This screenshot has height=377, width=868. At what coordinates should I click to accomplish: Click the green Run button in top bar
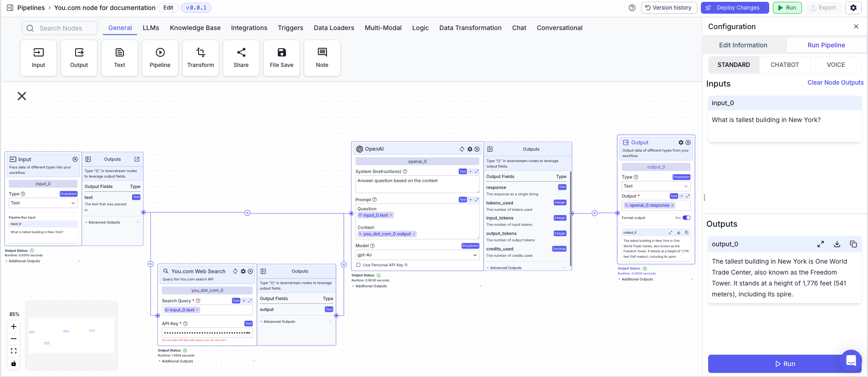[787, 8]
